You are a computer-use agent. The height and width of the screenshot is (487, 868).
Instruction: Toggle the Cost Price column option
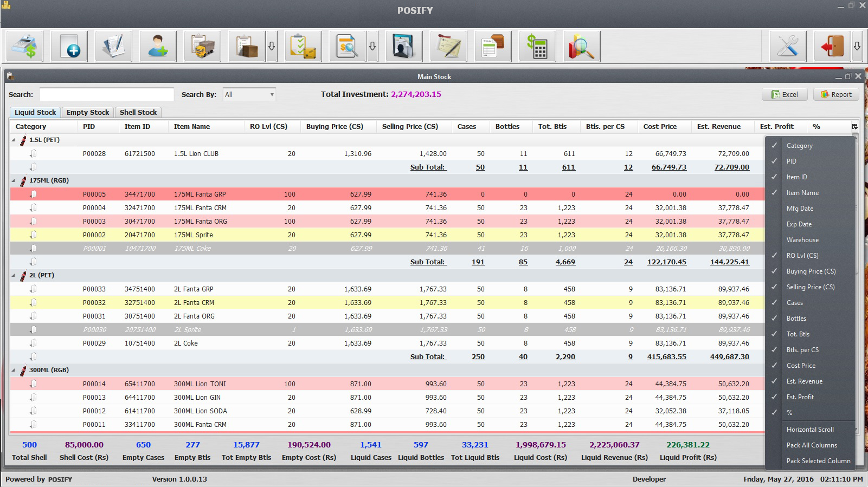810,366
